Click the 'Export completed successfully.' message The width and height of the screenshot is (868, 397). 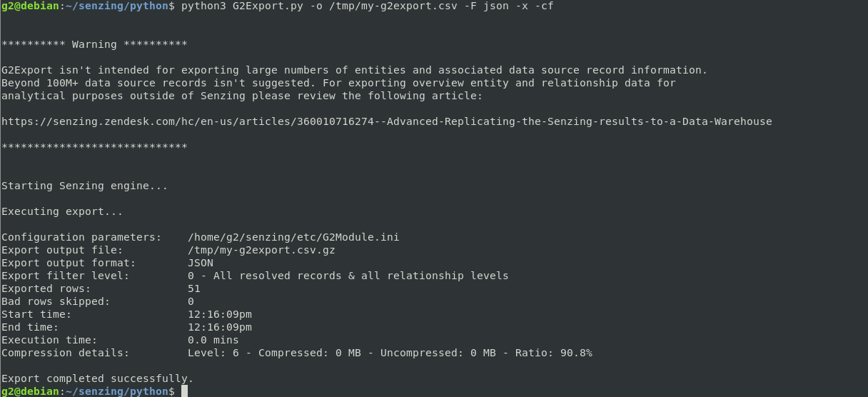click(98, 378)
